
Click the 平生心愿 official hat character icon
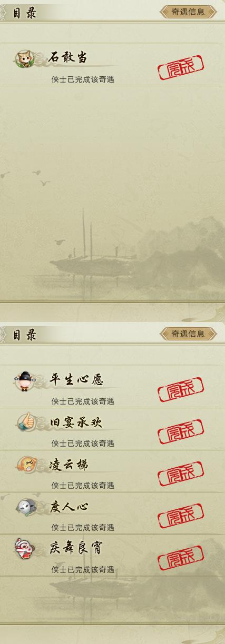coord(24,381)
